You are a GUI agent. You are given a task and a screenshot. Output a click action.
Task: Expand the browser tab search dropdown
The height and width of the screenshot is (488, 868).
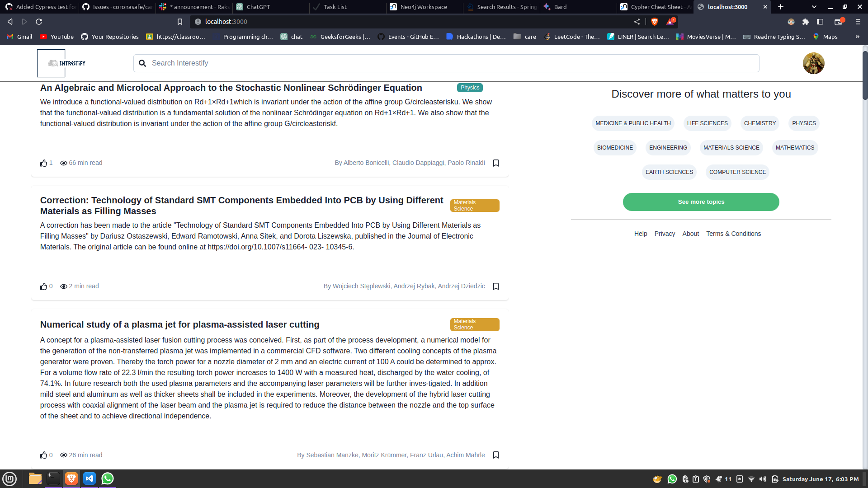[814, 7]
